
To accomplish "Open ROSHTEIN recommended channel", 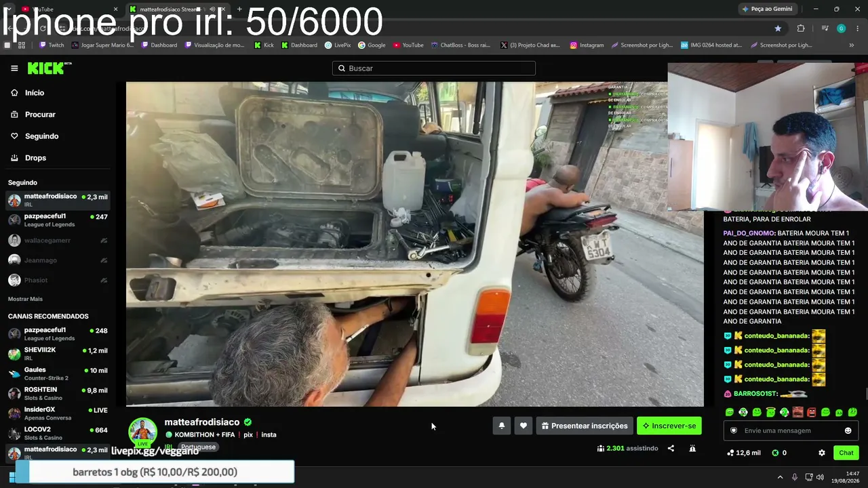I will (x=58, y=394).
